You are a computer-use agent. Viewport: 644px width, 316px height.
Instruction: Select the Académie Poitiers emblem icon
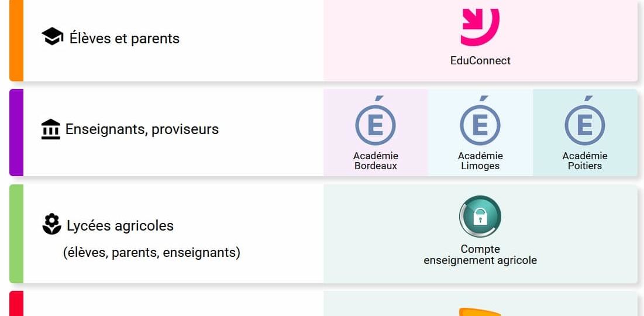(x=585, y=124)
